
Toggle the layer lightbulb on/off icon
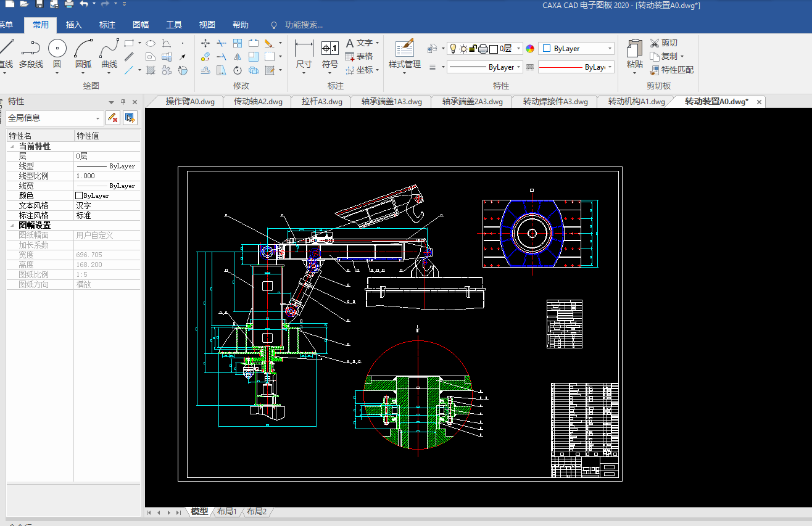(452, 49)
